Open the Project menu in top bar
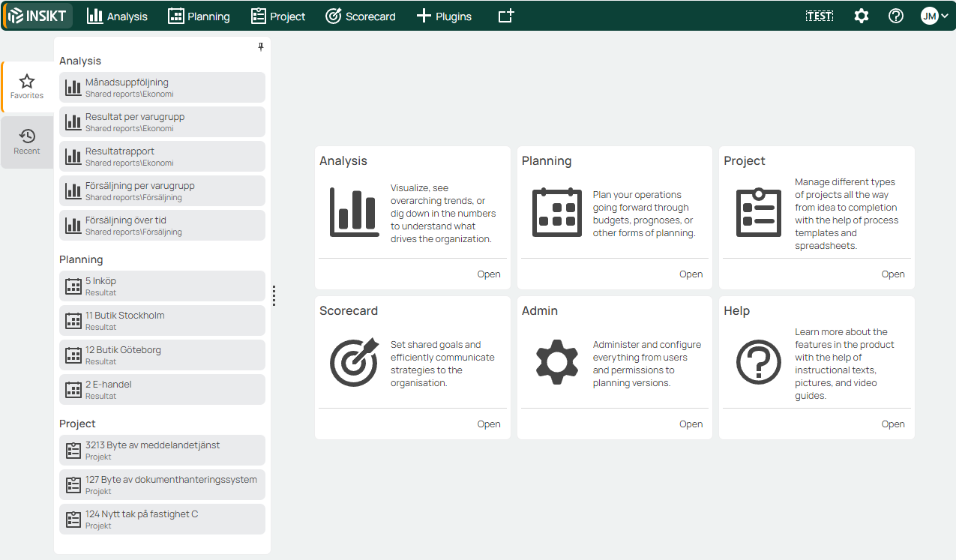 (x=278, y=16)
